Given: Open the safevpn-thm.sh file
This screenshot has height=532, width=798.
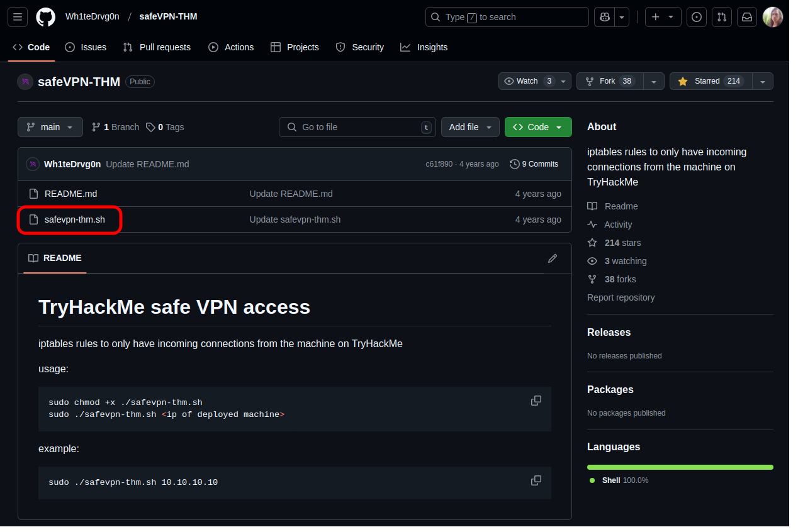Looking at the screenshot, I should coord(75,219).
